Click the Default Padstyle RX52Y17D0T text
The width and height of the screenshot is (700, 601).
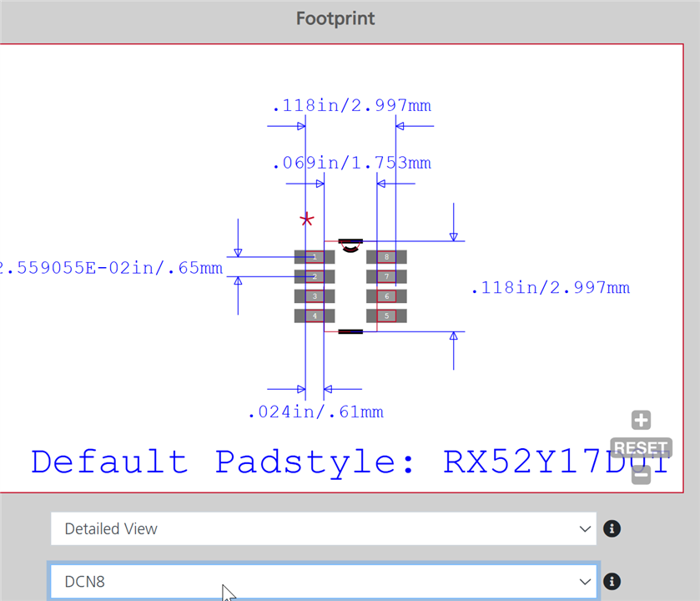(x=350, y=462)
